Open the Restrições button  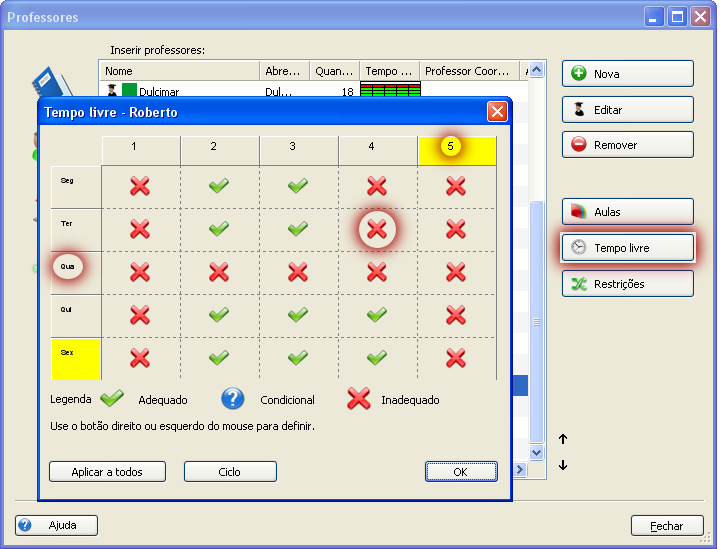(x=627, y=284)
